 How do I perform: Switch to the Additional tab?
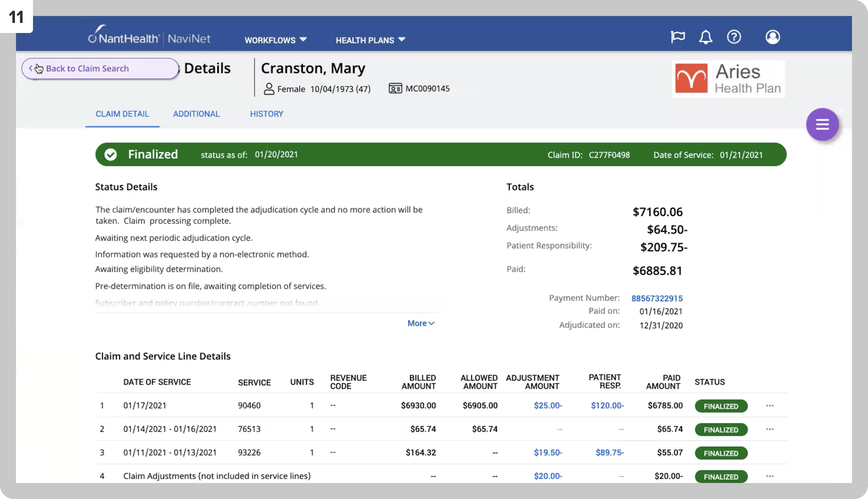tap(196, 114)
